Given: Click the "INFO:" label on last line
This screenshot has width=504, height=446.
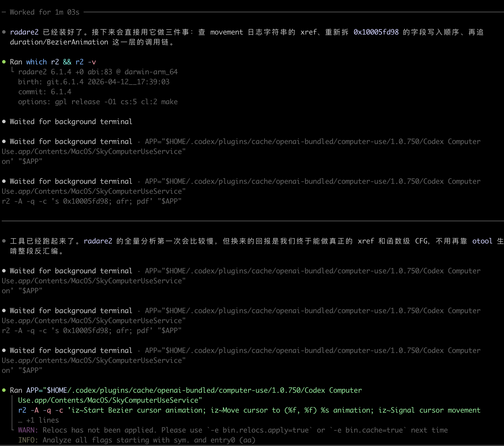Looking at the screenshot, I should (x=28, y=440).
